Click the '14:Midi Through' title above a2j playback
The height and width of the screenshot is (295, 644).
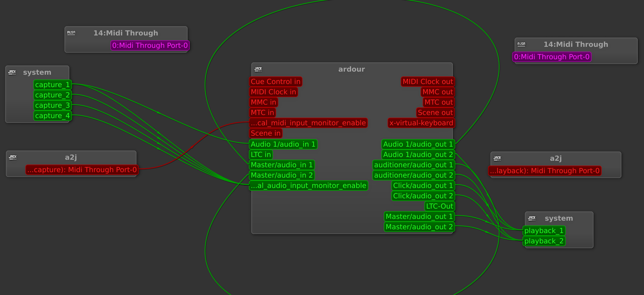[x=576, y=44]
